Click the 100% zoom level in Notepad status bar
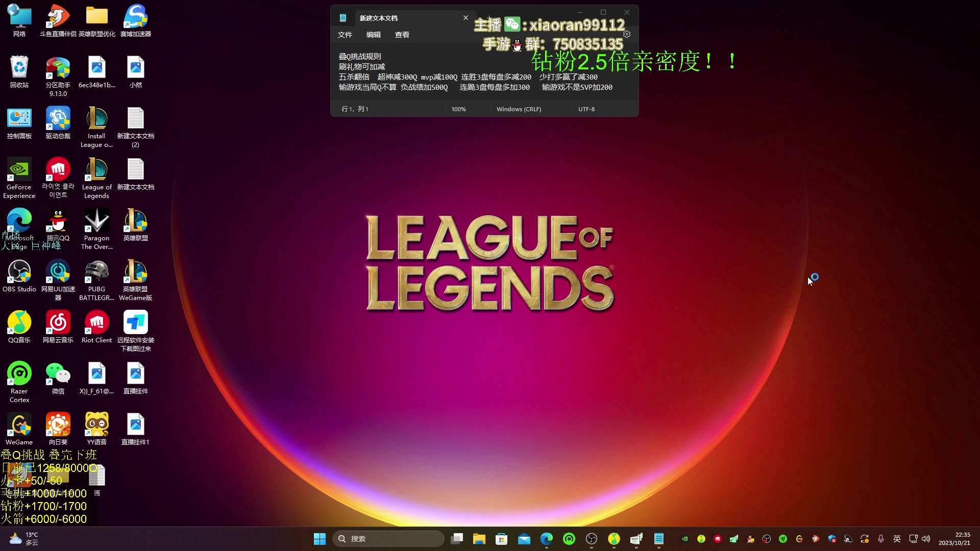 [x=459, y=109]
